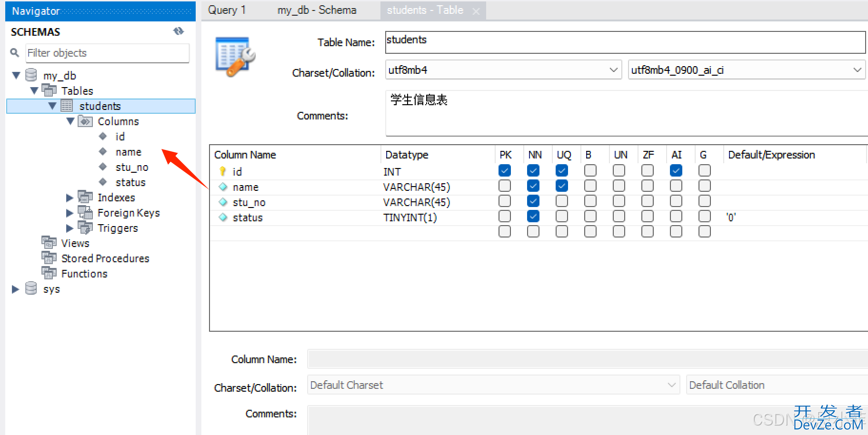The width and height of the screenshot is (868, 435).
Task: Open the Default Charset dropdown
Action: pyautogui.click(x=671, y=385)
